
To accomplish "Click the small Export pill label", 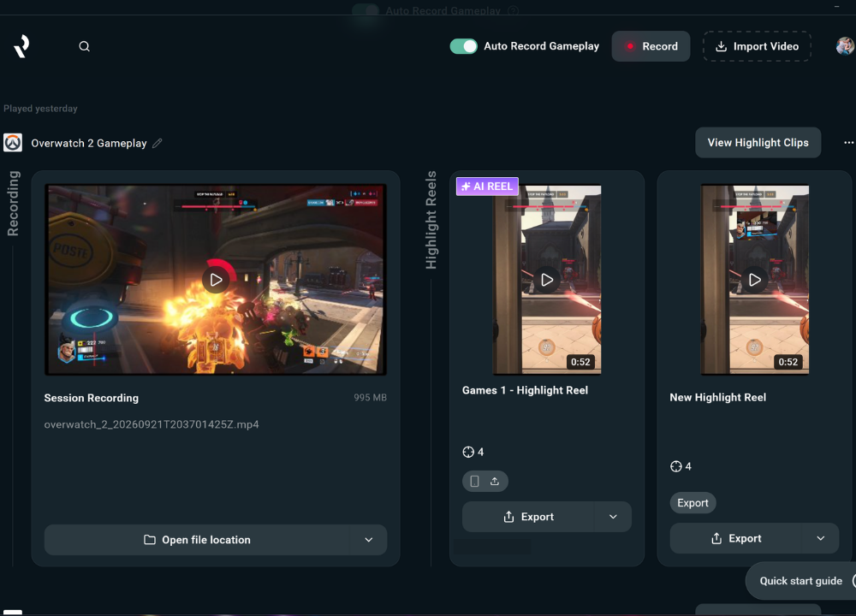I will [693, 502].
